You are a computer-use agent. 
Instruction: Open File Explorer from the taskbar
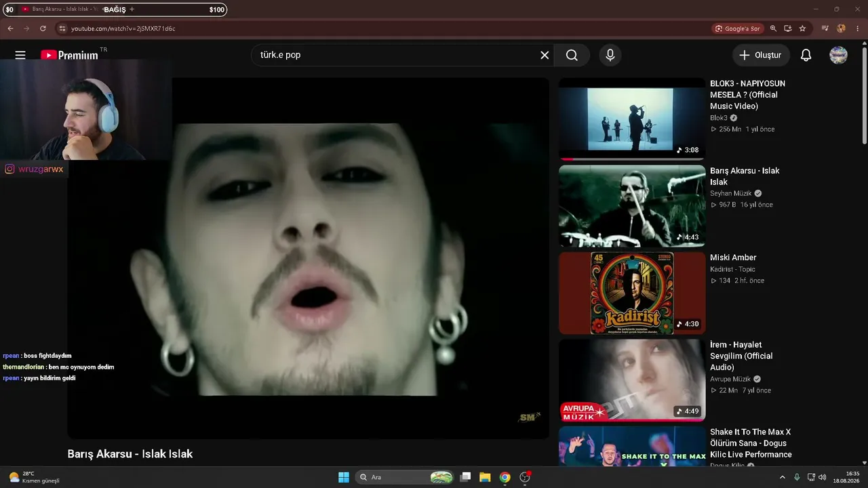click(x=485, y=477)
